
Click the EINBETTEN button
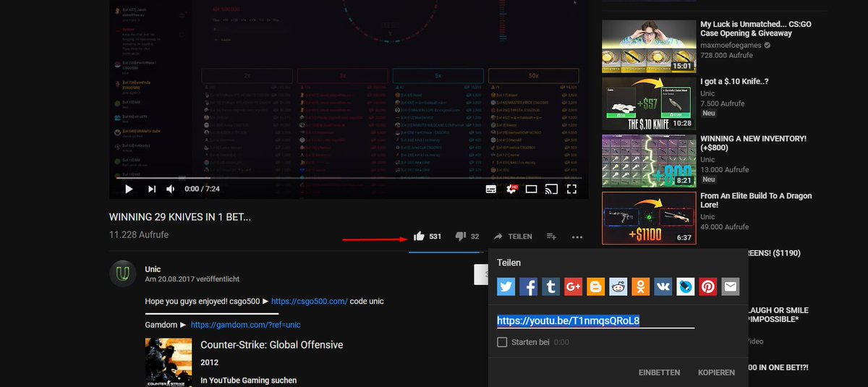(659, 373)
